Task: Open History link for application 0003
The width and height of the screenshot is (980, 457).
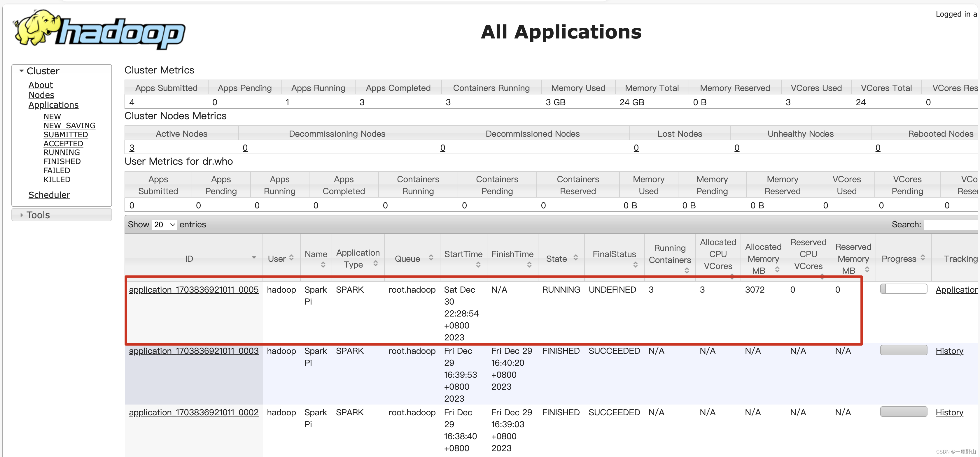Action: pyautogui.click(x=949, y=351)
